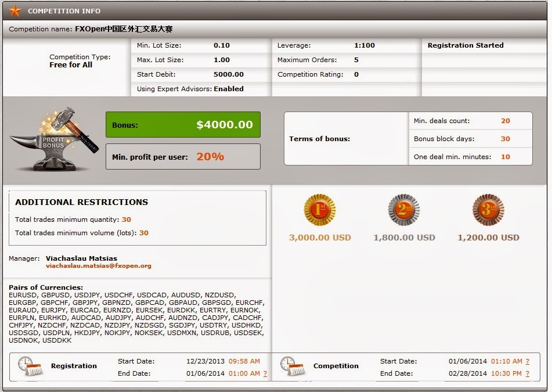Click the green Bonus $4000.00 box
Viewport: 552px width, 392px height.
[183, 125]
